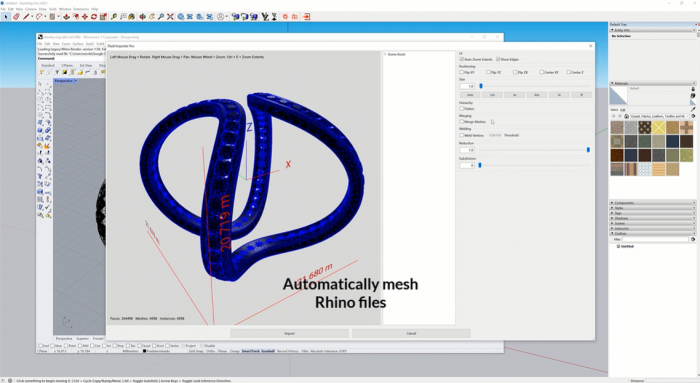
Task: Open the Camera menu
Action: coord(31,9)
